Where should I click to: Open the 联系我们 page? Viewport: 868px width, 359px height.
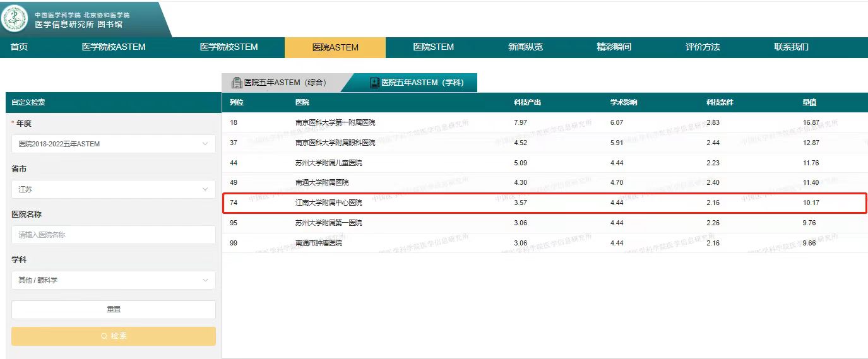(x=791, y=47)
